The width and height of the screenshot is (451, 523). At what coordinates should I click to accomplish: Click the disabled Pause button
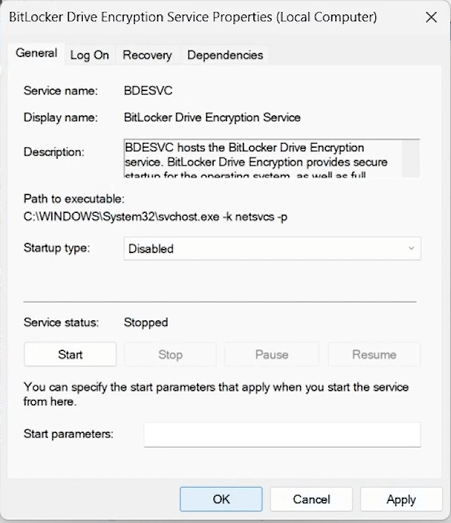coord(272,354)
